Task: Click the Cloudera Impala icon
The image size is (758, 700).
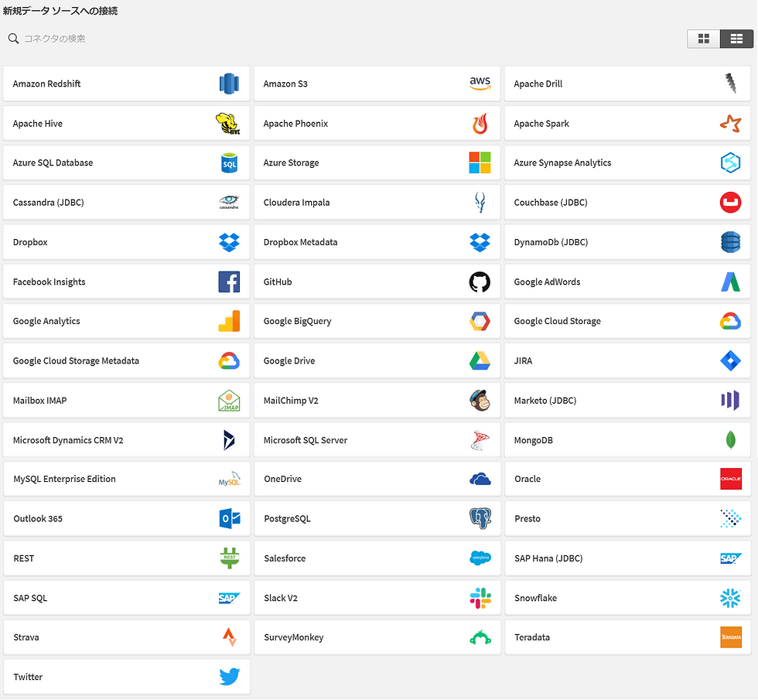Action: 480,202
